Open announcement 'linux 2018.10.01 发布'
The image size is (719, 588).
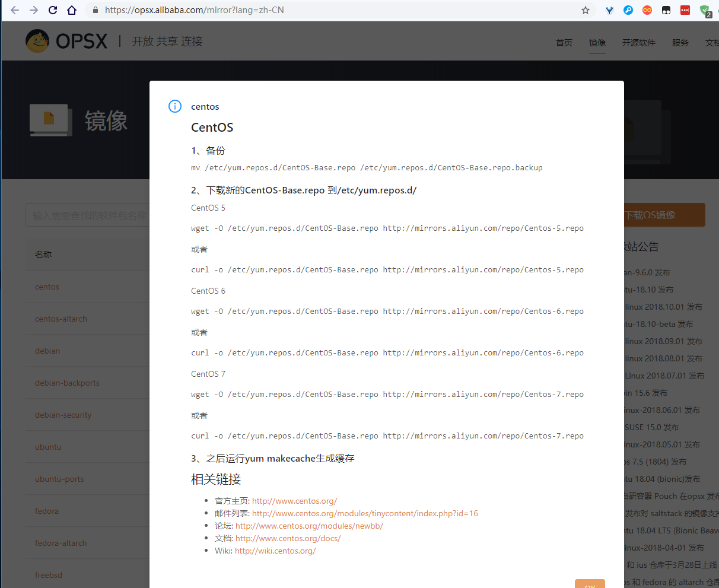coord(663,307)
